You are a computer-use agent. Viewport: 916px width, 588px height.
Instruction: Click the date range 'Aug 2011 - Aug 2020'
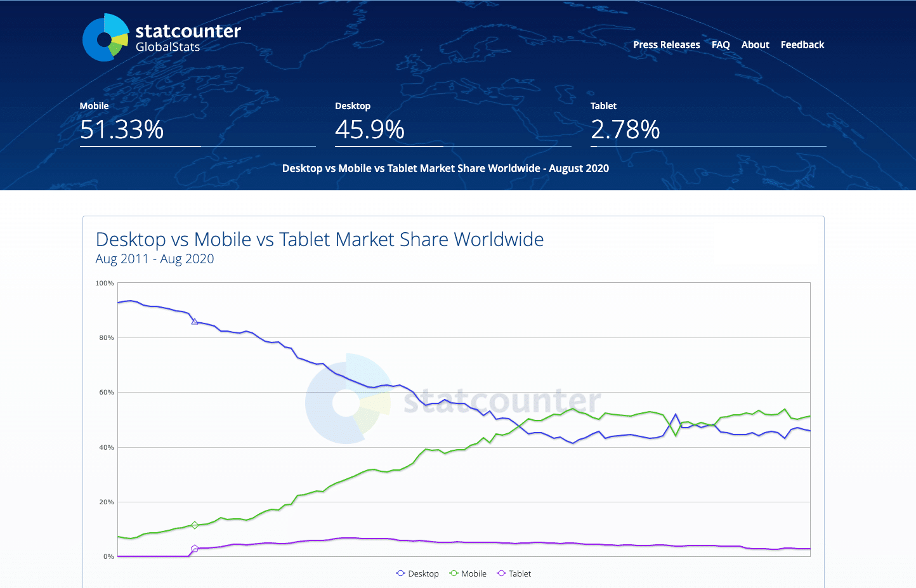coord(154,259)
